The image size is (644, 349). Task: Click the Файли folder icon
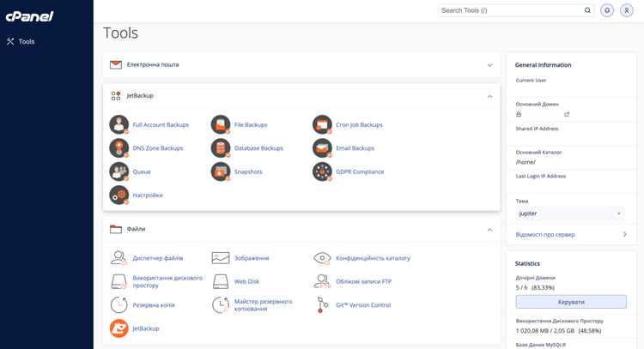tap(116, 229)
